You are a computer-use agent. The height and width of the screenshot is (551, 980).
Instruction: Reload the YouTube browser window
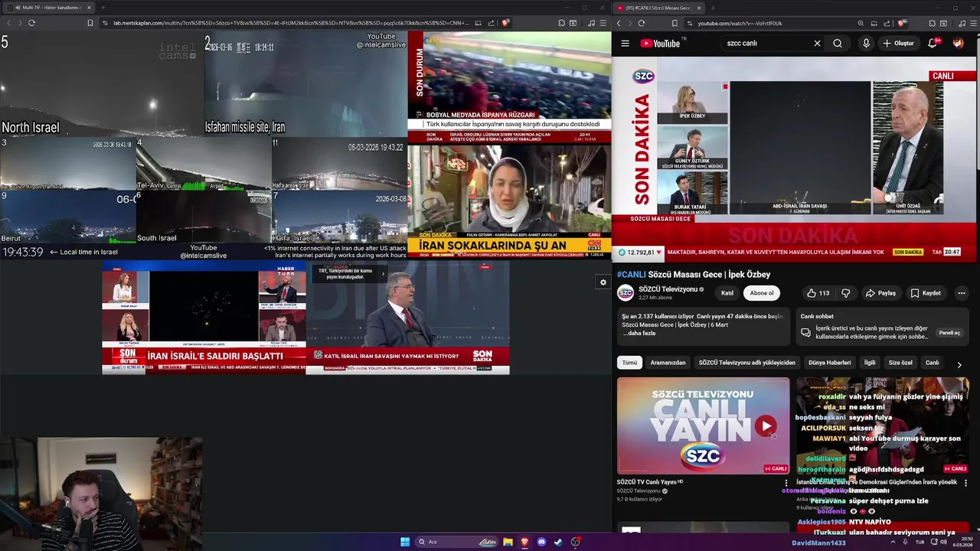[x=642, y=23]
